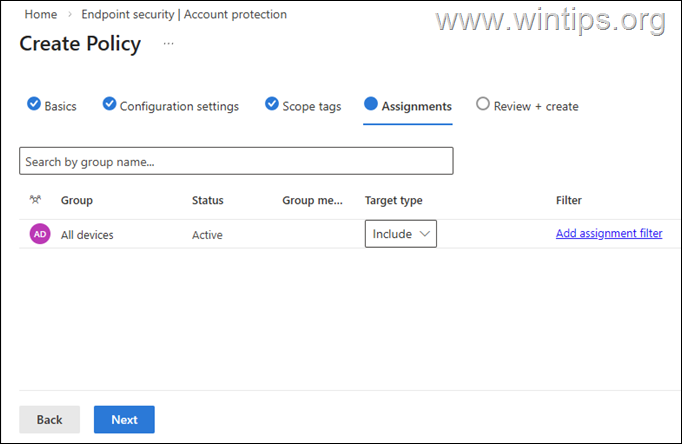Viewport: 682px width, 444px height.
Task: Click the Back button
Action: point(50,420)
